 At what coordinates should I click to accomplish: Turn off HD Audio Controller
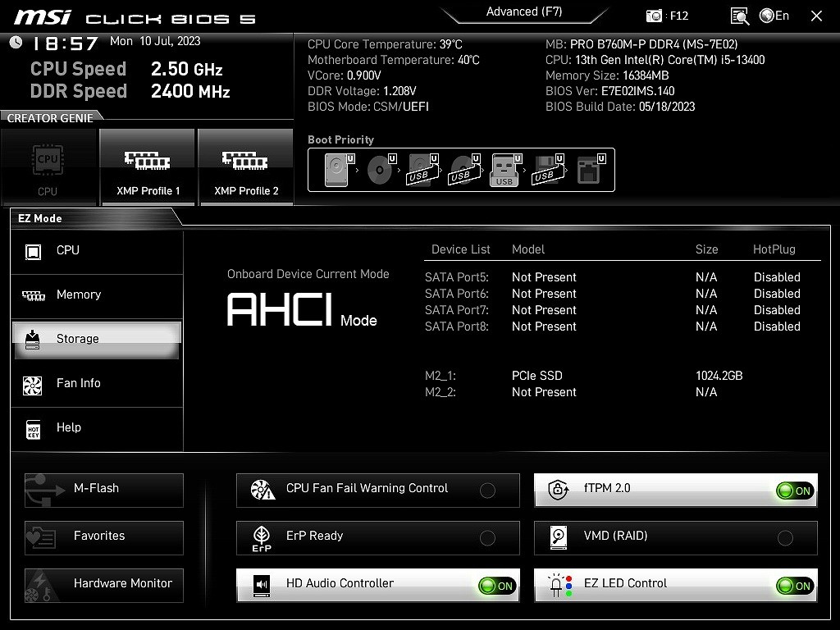496,586
